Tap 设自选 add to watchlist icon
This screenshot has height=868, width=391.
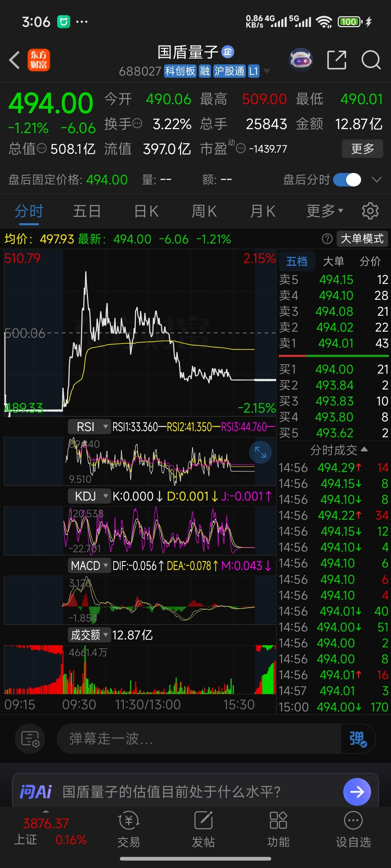point(353,829)
